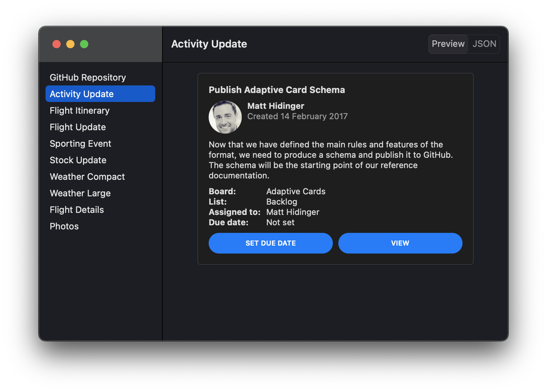Click the Backlog list value

[x=282, y=202]
